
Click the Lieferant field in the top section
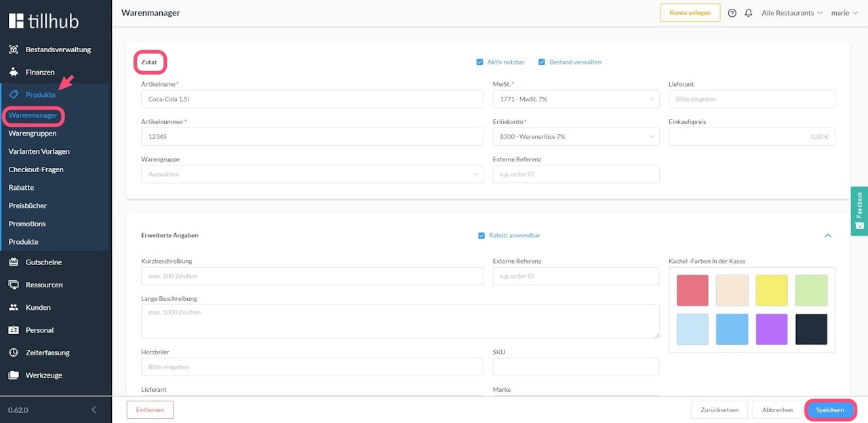coord(752,99)
